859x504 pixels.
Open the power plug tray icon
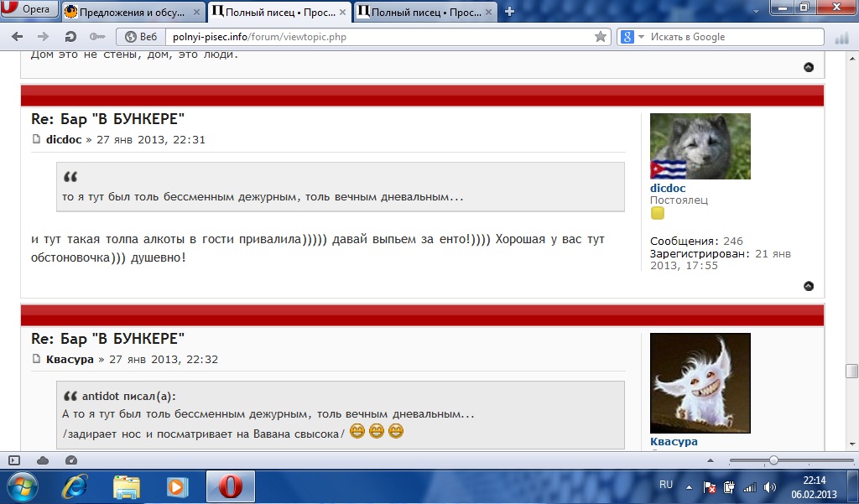tap(729, 487)
